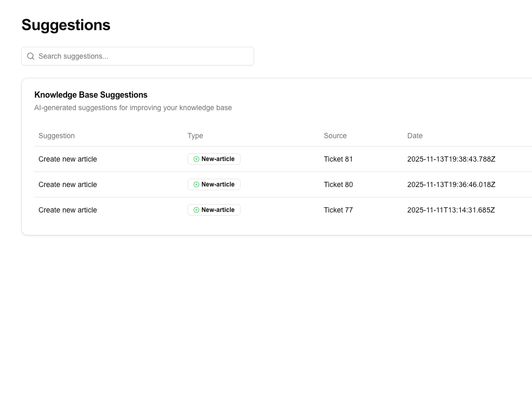Click the magnifying glass search icon
The height and width of the screenshot is (399, 532).
coord(31,56)
